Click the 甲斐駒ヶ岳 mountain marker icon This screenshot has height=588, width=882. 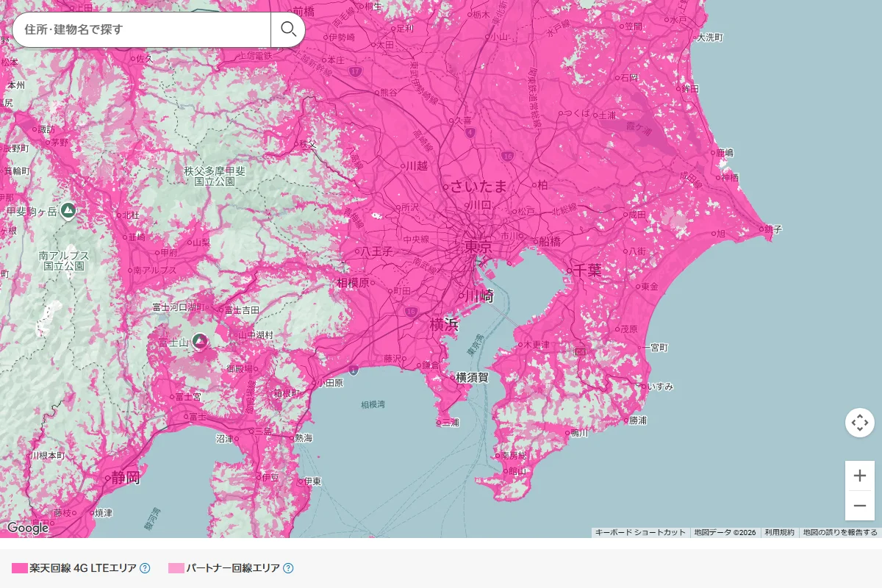point(68,211)
